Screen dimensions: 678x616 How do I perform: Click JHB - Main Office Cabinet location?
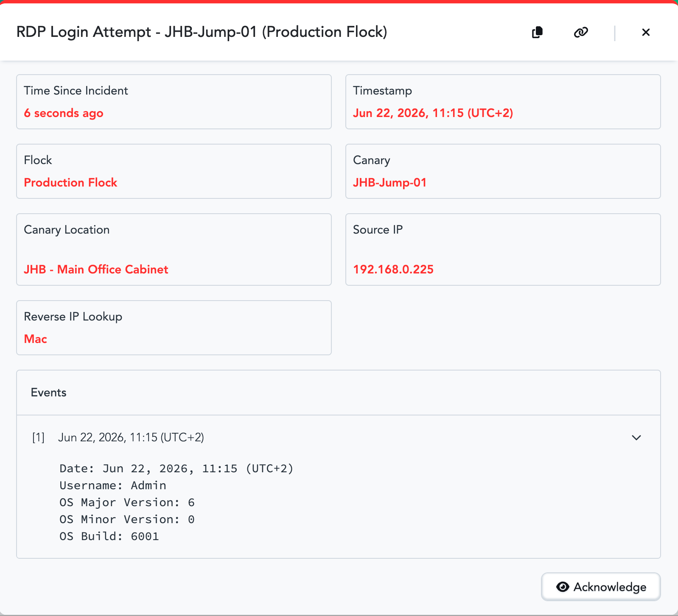tap(96, 269)
